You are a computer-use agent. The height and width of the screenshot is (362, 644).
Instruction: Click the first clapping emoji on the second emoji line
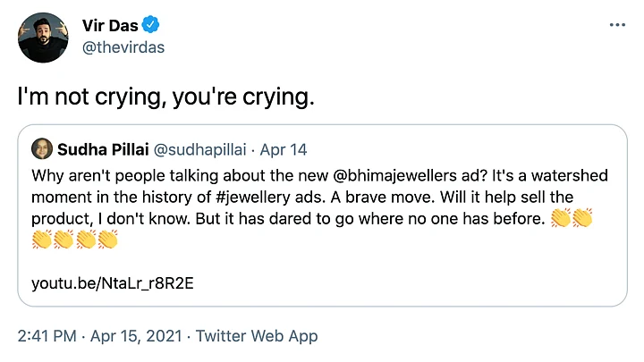tap(42, 239)
